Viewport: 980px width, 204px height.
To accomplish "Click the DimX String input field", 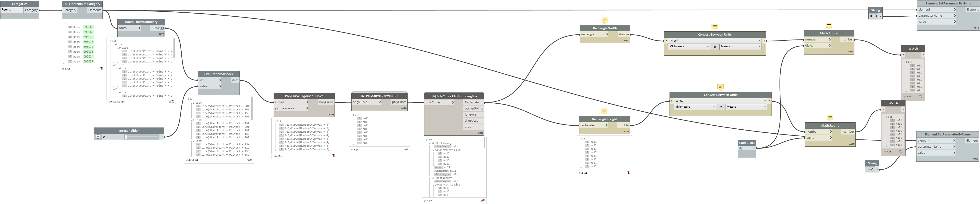I will click(874, 16).
